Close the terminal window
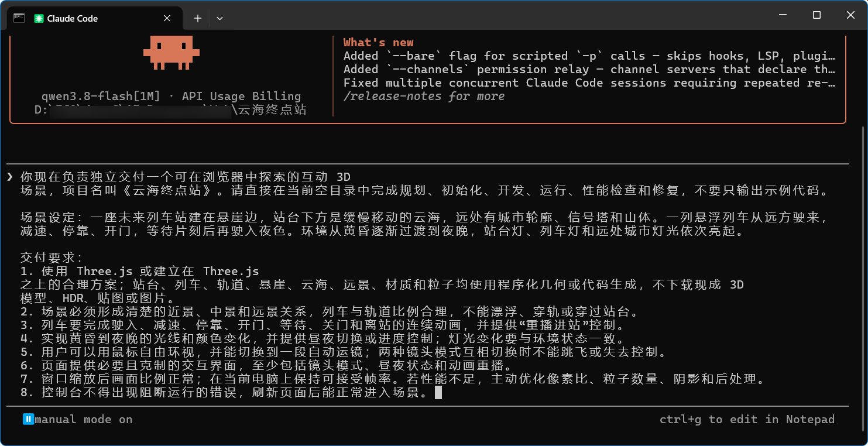This screenshot has width=868, height=446. click(850, 15)
